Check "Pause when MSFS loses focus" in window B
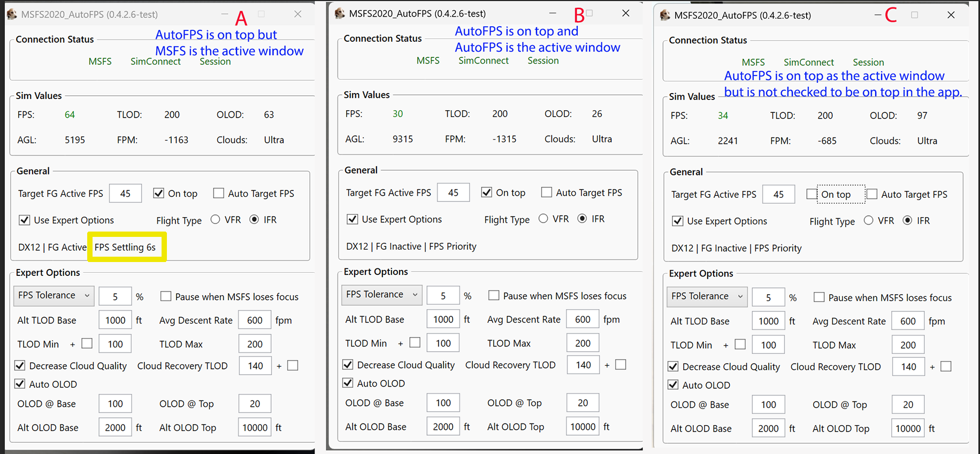 click(x=494, y=296)
